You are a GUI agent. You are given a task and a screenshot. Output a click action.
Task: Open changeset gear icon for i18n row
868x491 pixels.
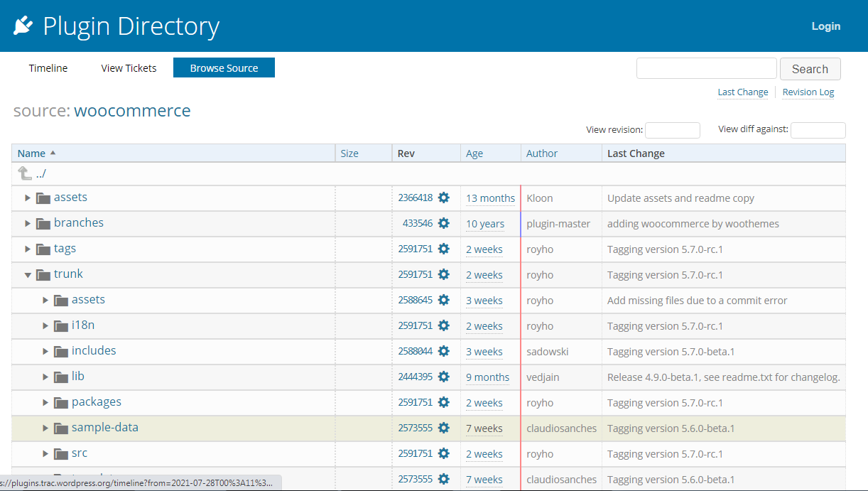coord(444,325)
